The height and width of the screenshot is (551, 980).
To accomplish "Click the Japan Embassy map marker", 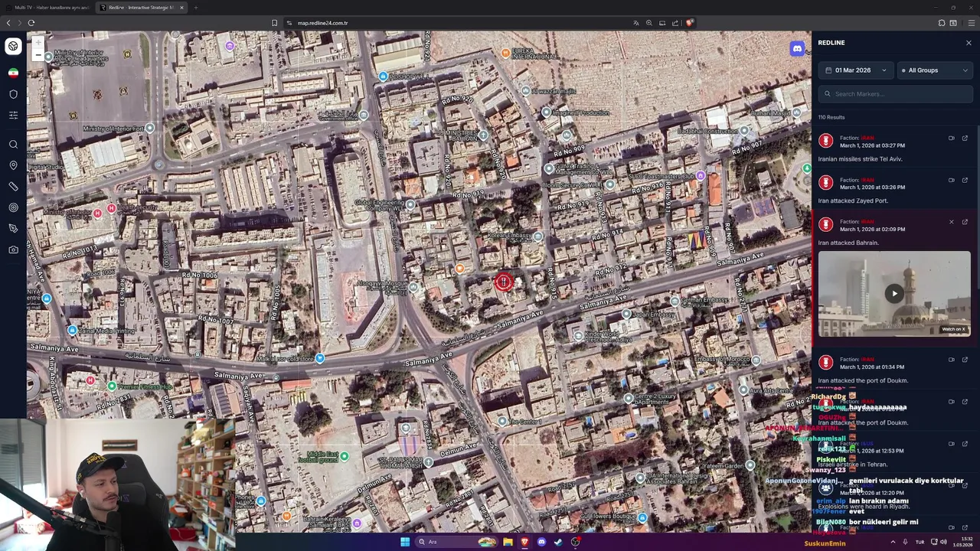I will point(626,314).
